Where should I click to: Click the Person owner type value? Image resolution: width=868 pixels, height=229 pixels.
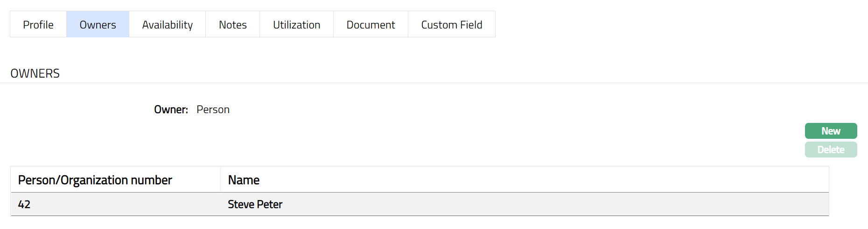(x=213, y=109)
